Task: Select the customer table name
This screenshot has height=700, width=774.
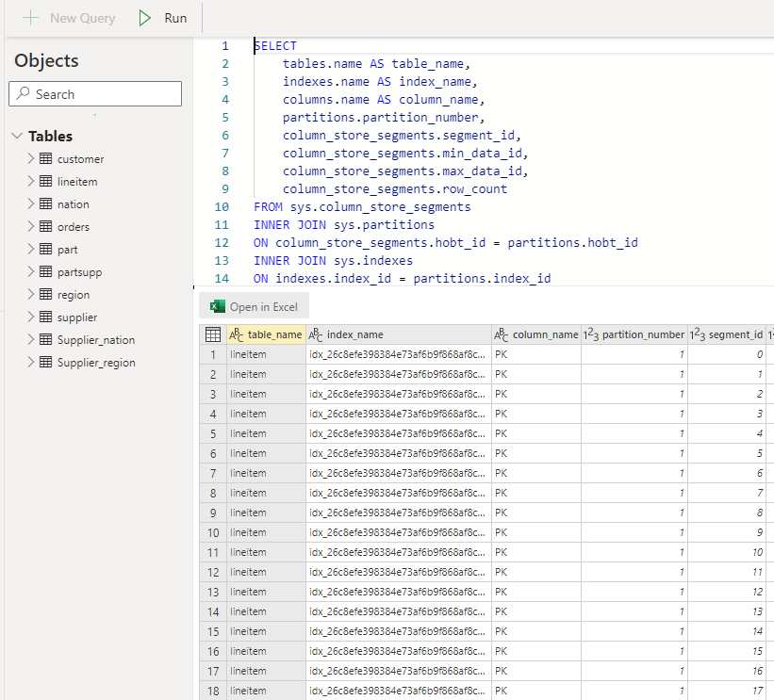Action: (x=80, y=159)
